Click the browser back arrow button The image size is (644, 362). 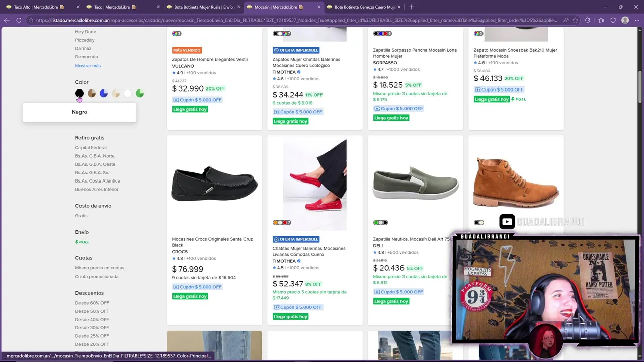(x=7, y=20)
